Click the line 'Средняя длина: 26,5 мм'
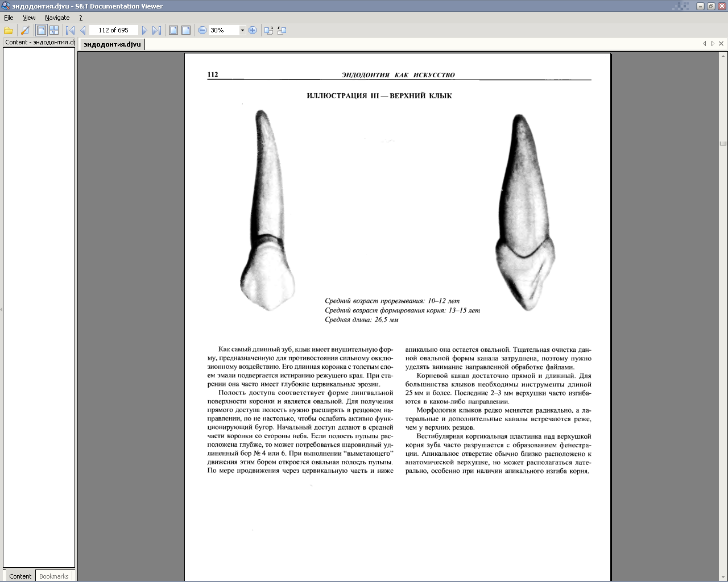 (362, 319)
